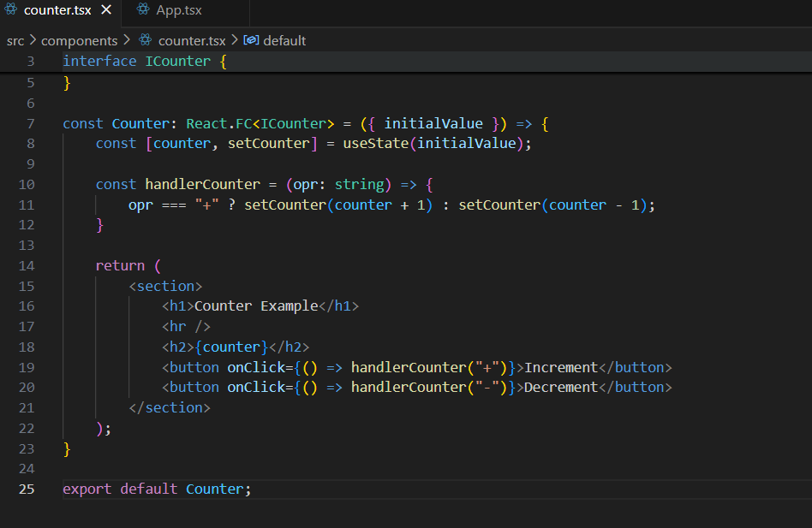812x528 pixels.
Task: Place cursor on 'useState' on line 8
Action: tap(376, 144)
